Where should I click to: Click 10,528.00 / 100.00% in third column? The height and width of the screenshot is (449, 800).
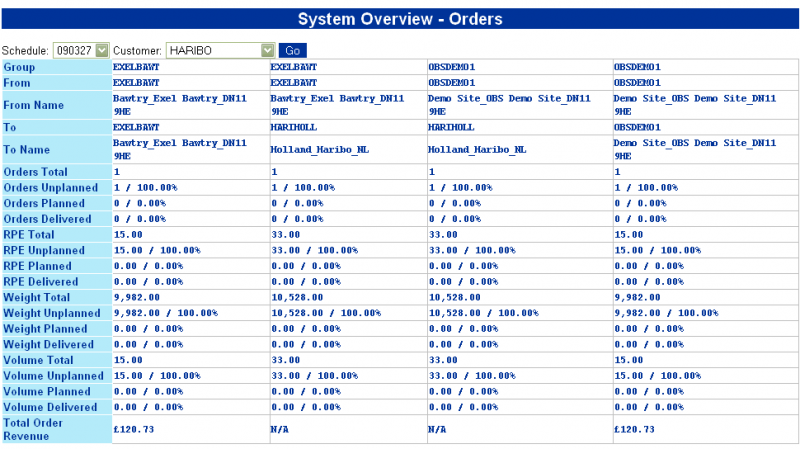point(483,313)
